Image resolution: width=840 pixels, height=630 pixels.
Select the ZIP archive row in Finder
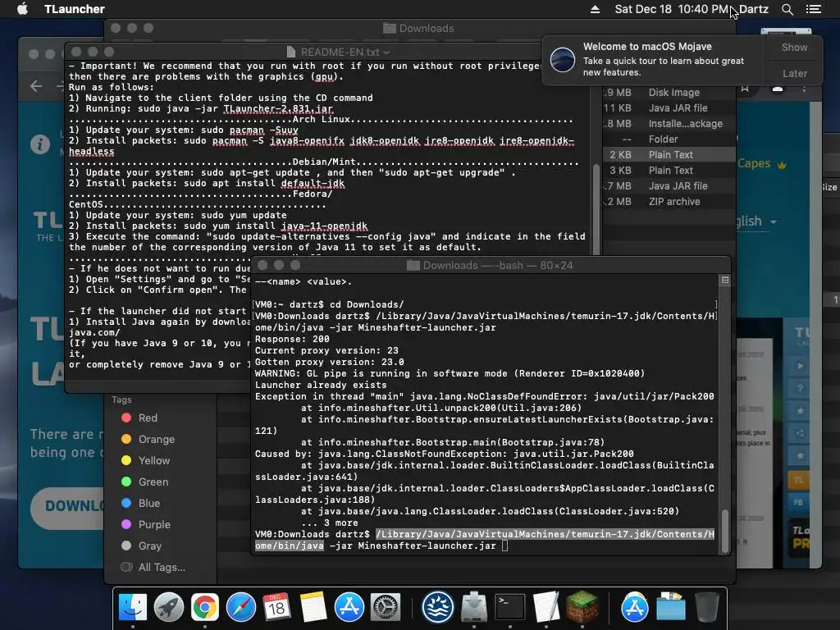click(669, 202)
